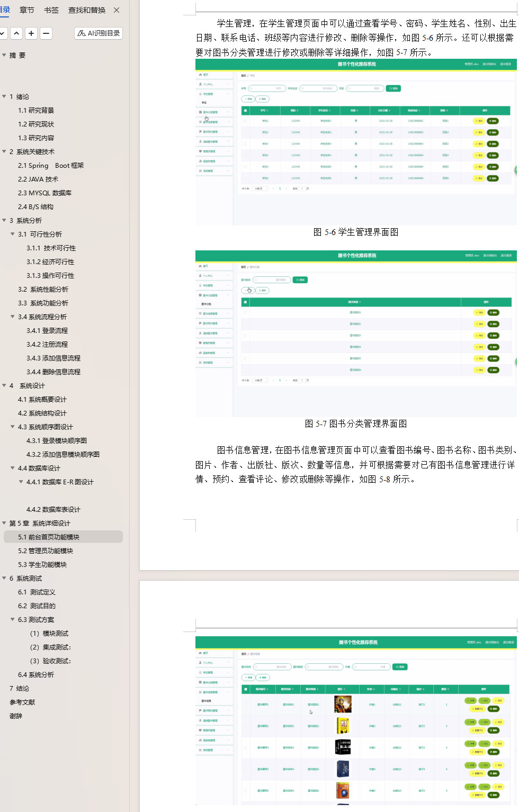Image resolution: width=519 pixels, height=812 pixels.
Task: Open 4.3.1 登录模块顺序图 heading
Action: (x=57, y=440)
